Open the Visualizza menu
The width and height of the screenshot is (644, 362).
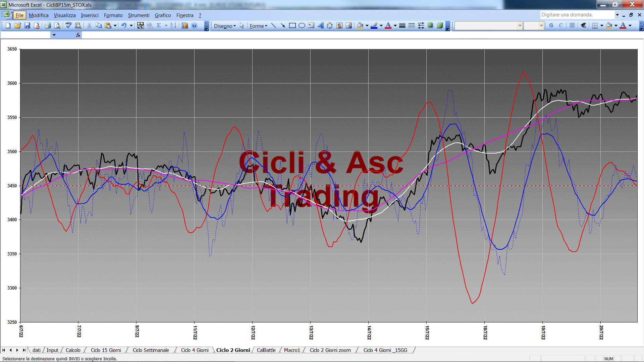pos(65,15)
